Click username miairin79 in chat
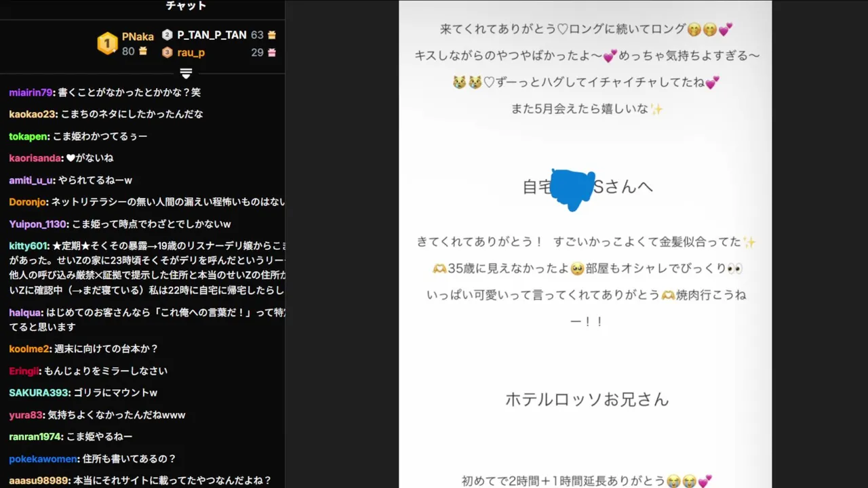 30,92
